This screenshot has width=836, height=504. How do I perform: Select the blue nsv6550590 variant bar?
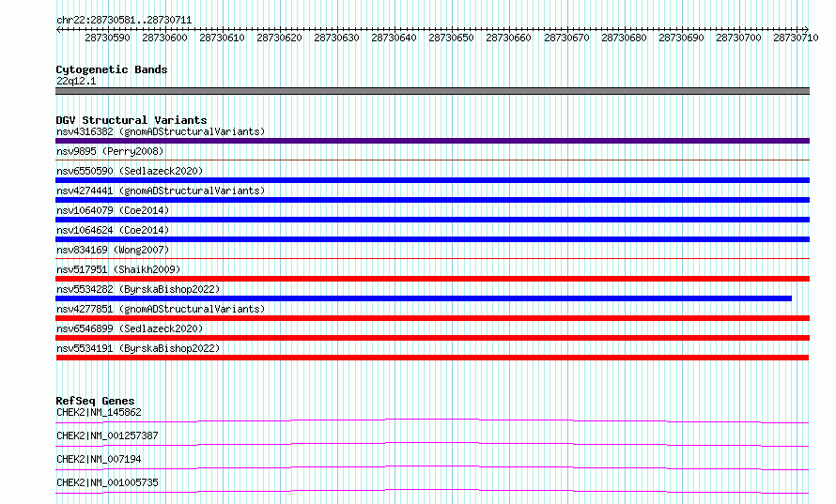pyautogui.click(x=432, y=180)
